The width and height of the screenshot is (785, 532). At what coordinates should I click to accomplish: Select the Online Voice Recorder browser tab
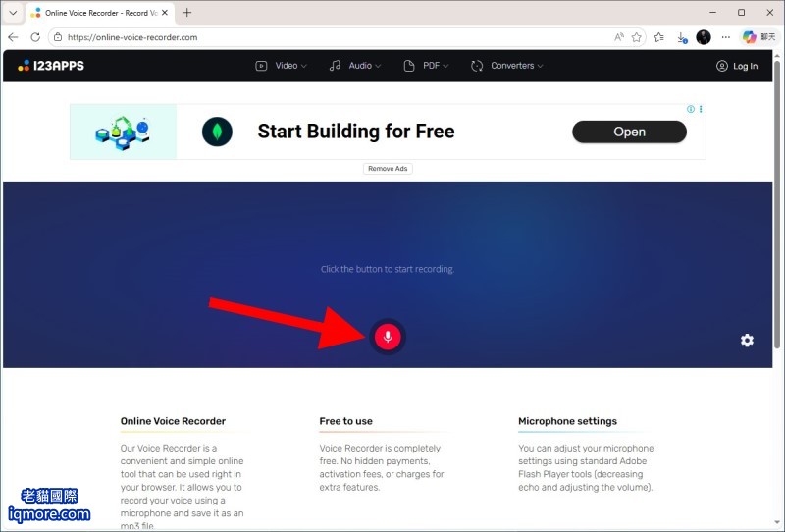point(99,13)
